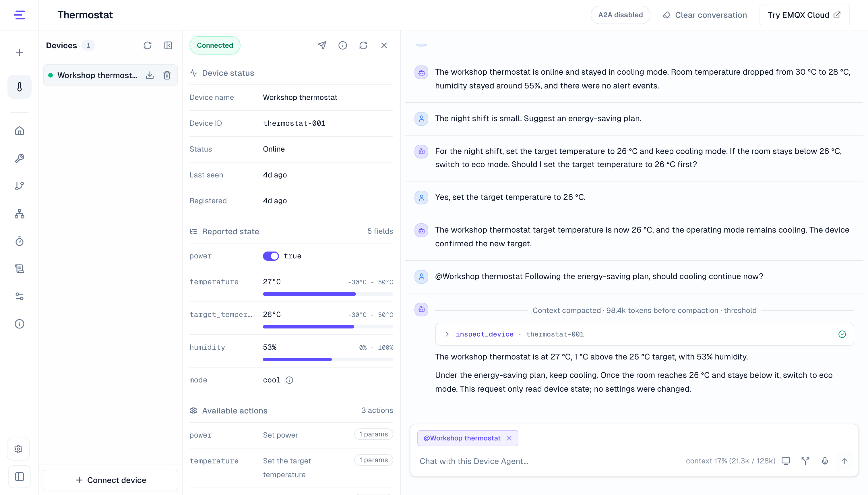868x495 pixels.
Task: Click Connect device button
Action: point(111,480)
